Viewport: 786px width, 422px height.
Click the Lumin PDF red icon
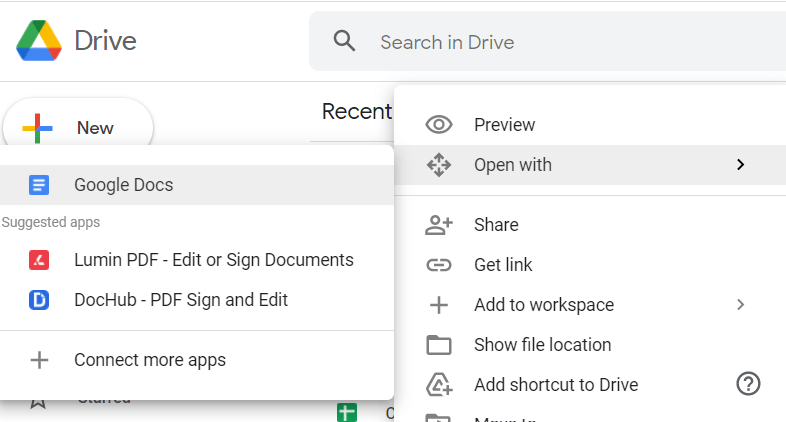[39, 260]
